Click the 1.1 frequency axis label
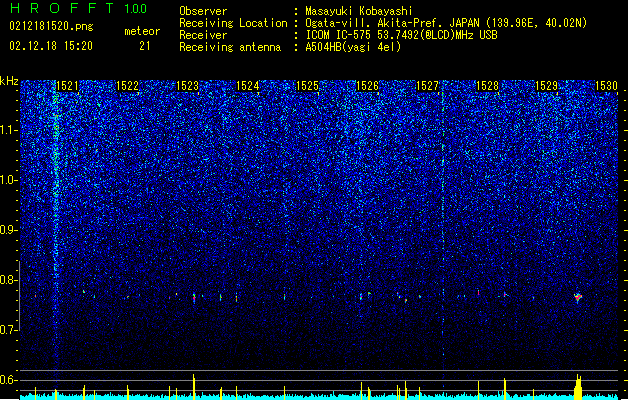The image size is (629, 400). coord(9,130)
